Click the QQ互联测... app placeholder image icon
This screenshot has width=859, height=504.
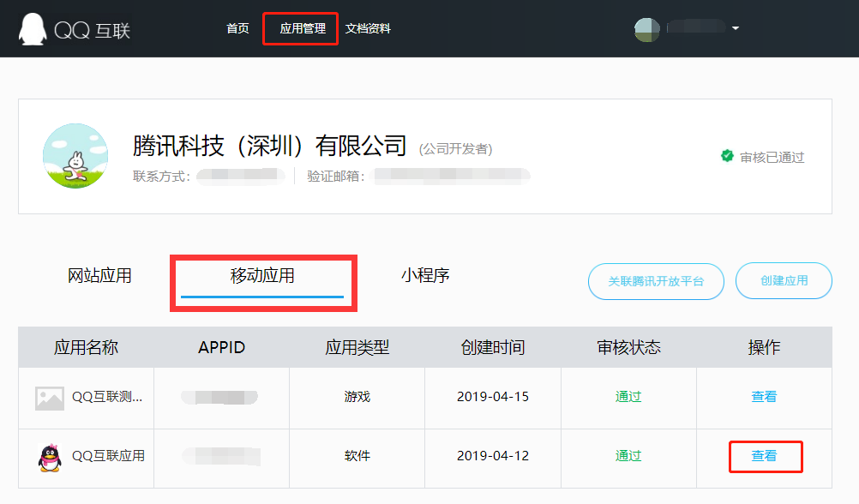point(50,398)
